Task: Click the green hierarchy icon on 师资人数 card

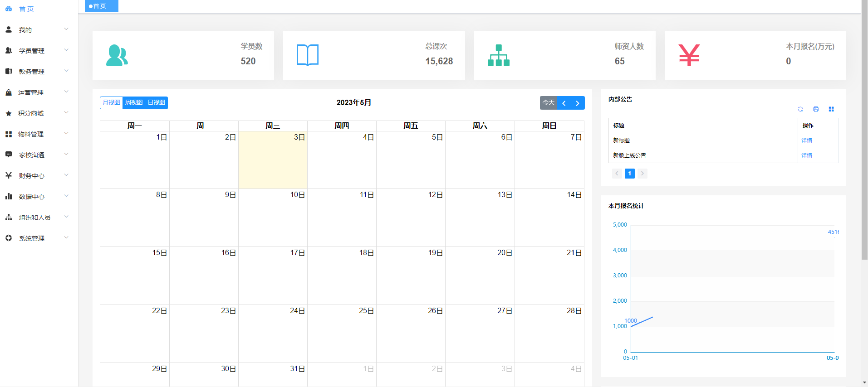Action: (x=499, y=55)
